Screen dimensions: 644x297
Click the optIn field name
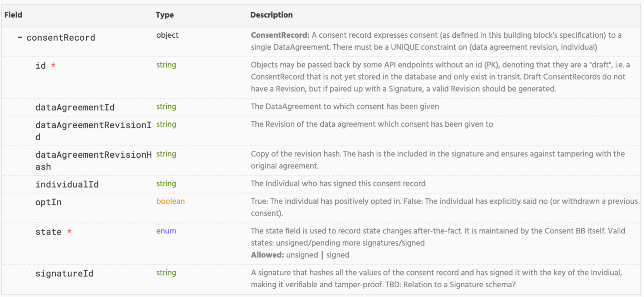[x=48, y=202]
